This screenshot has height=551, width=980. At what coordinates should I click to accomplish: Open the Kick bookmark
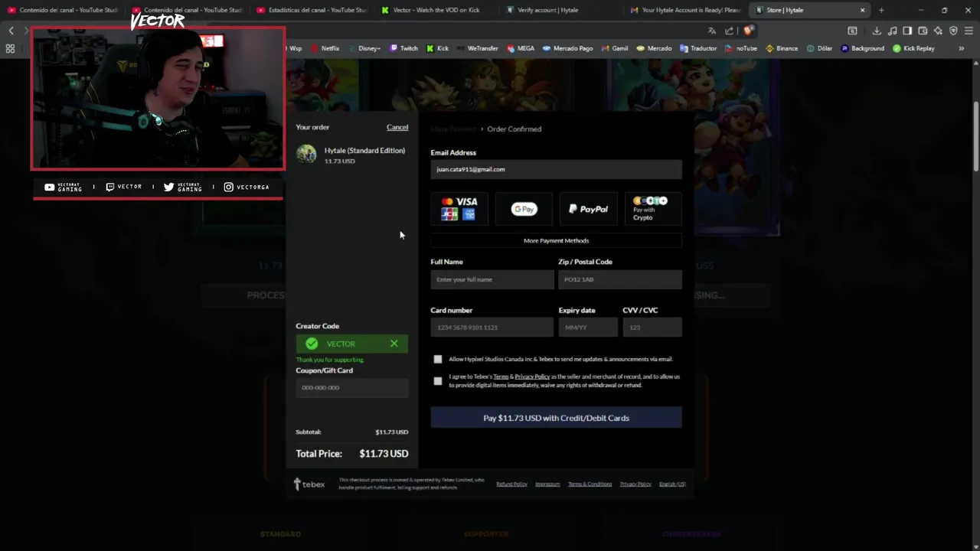pos(438,48)
